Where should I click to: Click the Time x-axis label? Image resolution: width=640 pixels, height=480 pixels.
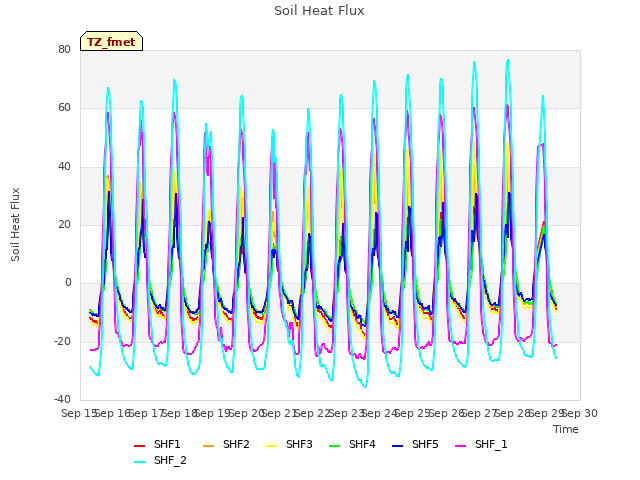[566, 429]
